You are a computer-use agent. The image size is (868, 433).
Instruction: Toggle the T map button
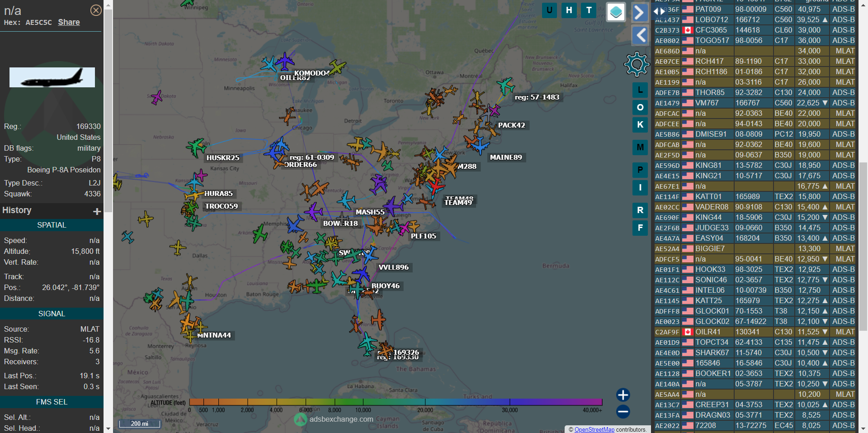coord(589,10)
